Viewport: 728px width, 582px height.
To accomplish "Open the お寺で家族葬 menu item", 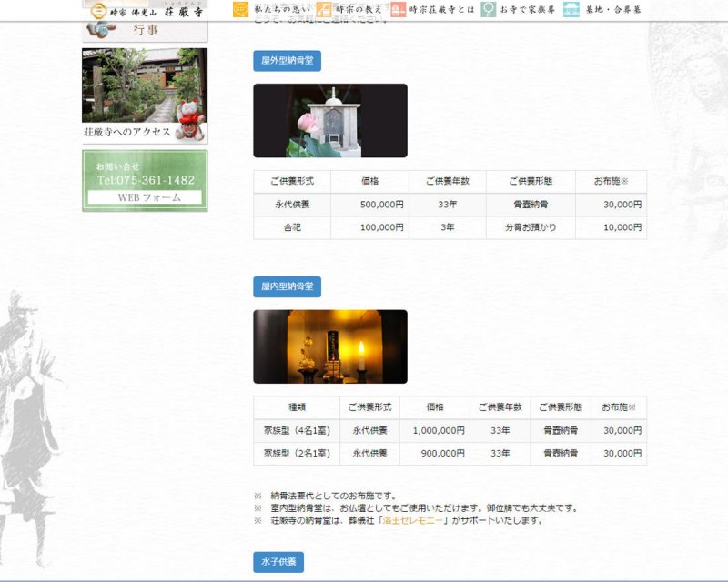I will click(x=526, y=10).
